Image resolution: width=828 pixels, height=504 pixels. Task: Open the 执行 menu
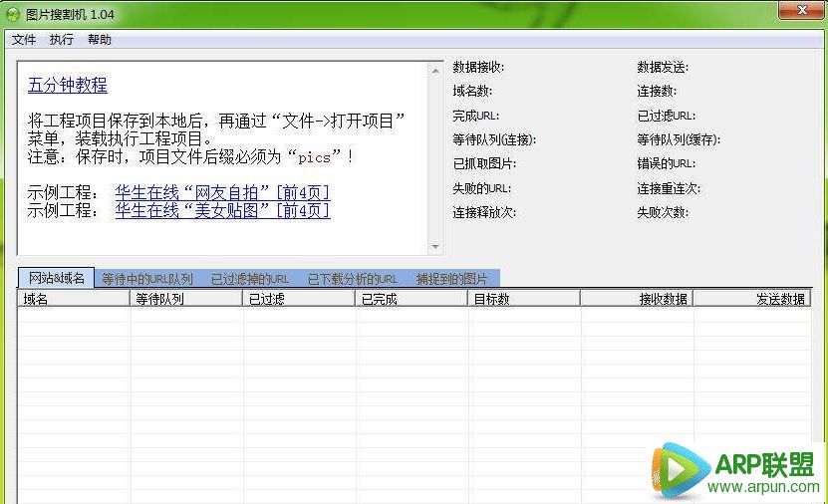tap(62, 40)
